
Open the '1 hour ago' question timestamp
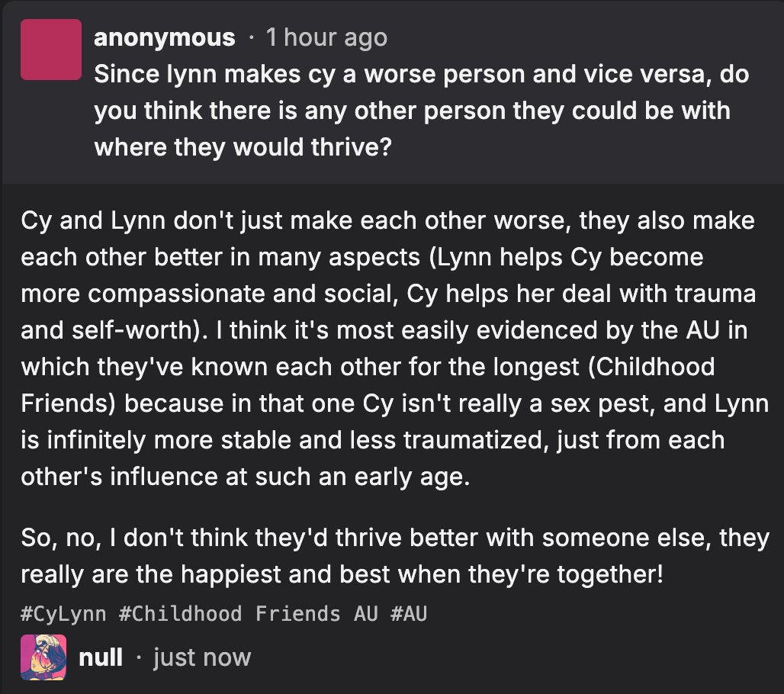coord(326,37)
